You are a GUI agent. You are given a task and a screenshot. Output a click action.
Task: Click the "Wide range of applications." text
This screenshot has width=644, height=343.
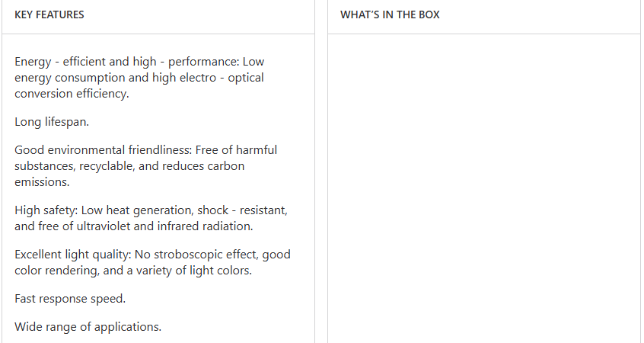(88, 327)
